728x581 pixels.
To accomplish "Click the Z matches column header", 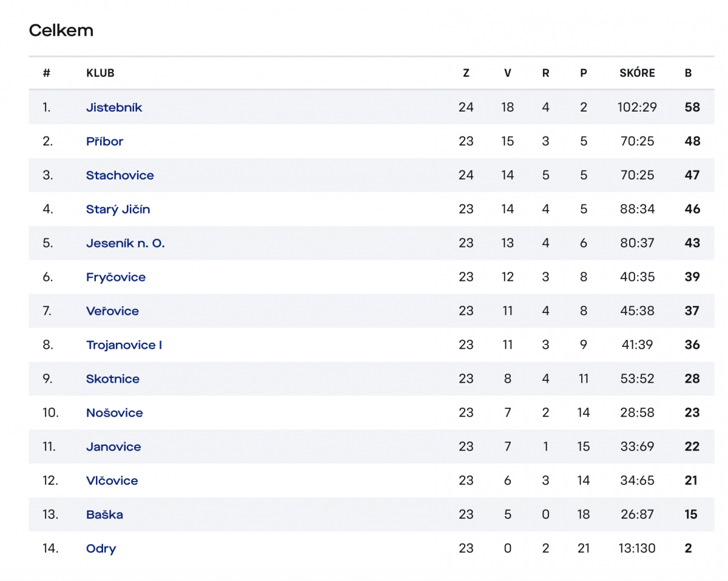I will (x=466, y=73).
